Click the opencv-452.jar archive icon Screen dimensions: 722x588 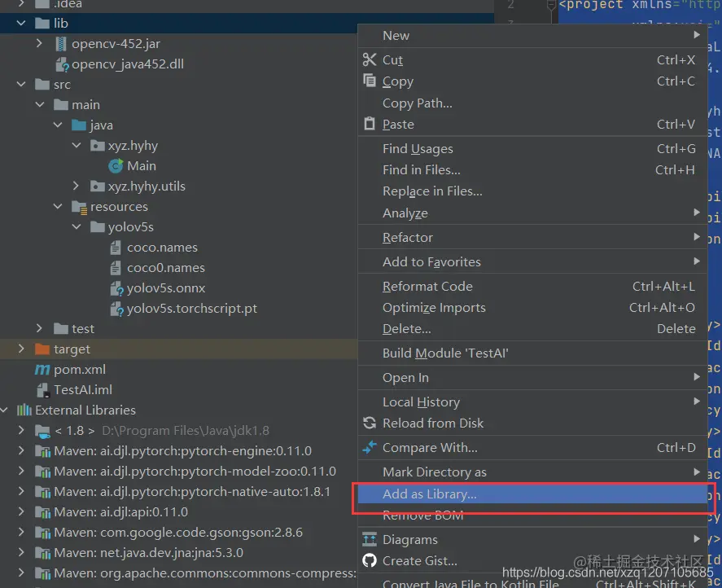pos(60,44)
